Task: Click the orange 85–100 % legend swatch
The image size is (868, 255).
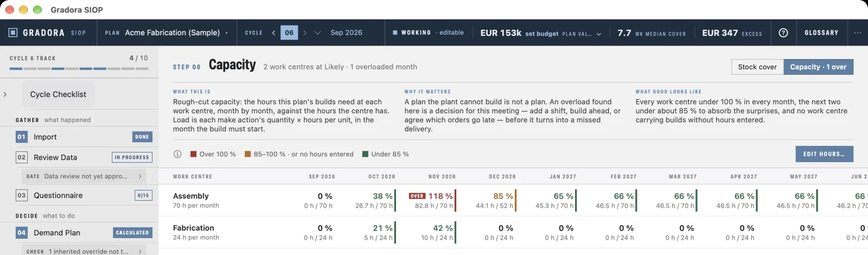Action: click(x=247, y=154)
